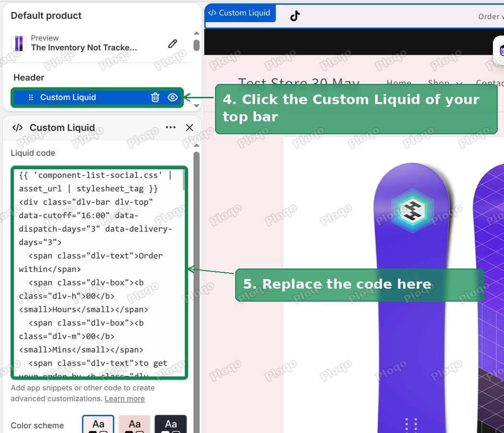Choose the pink color scheme swatch
Viewport: 504px width, 433px height.
point(134,424)
